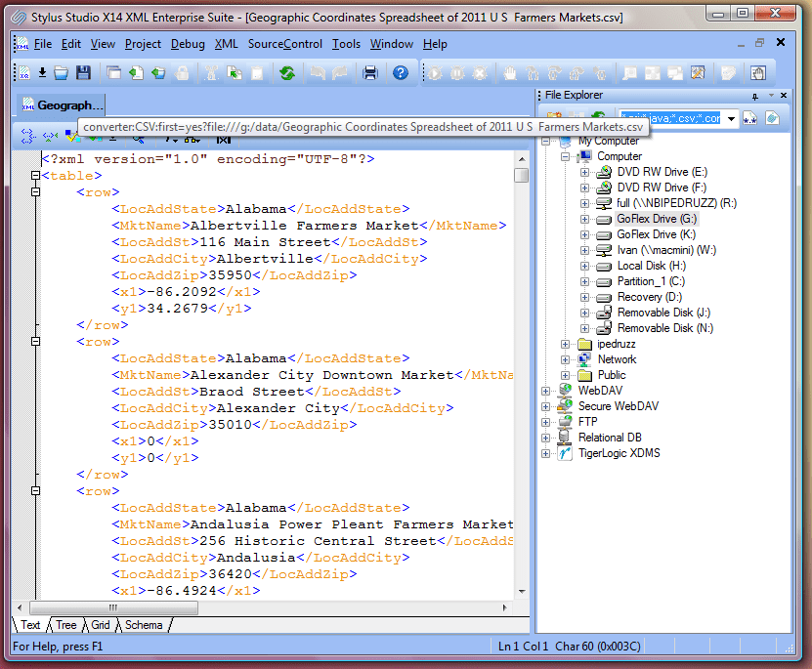This screenshot has width=812, height=669.
Task: Collapse the Computer tree node
Action: [x=565, y=157]
